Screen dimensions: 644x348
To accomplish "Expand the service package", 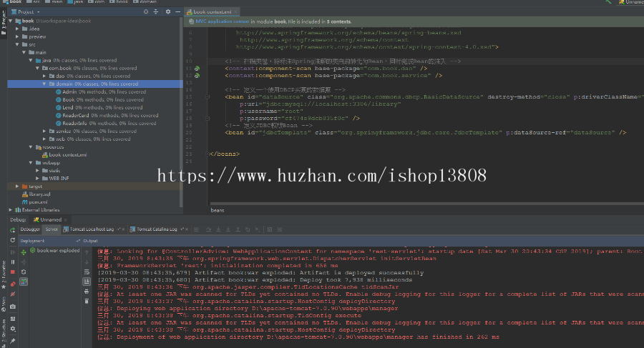I will coord(44,131).
